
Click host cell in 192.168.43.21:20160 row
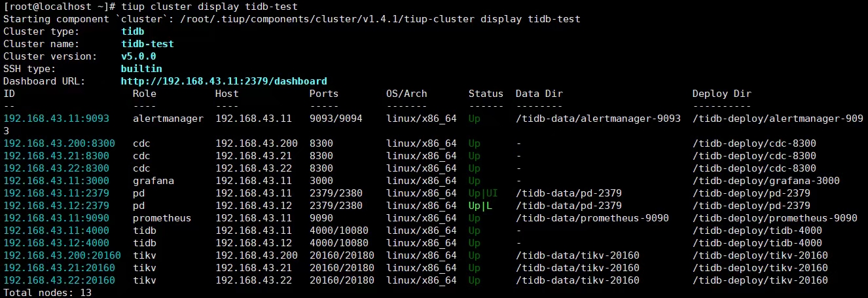[253, 268]
